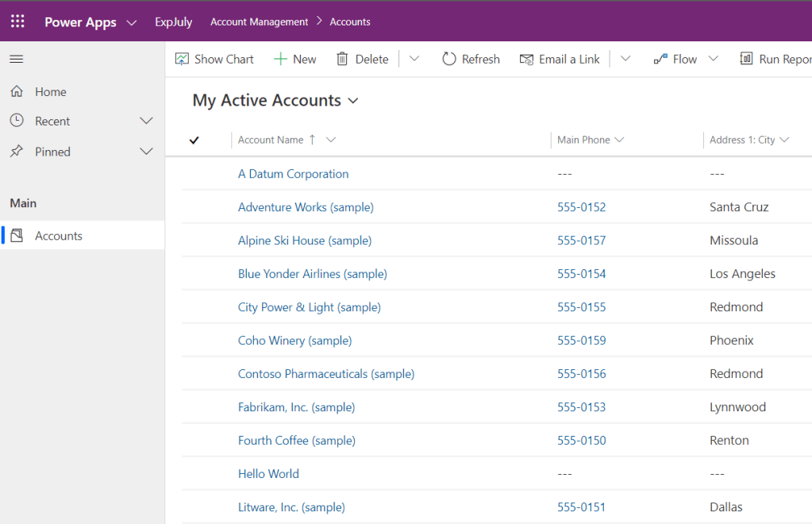This screenshot has height=524, width=812.
Task: Expand the Recent section chevron
Action: (146, 121)
